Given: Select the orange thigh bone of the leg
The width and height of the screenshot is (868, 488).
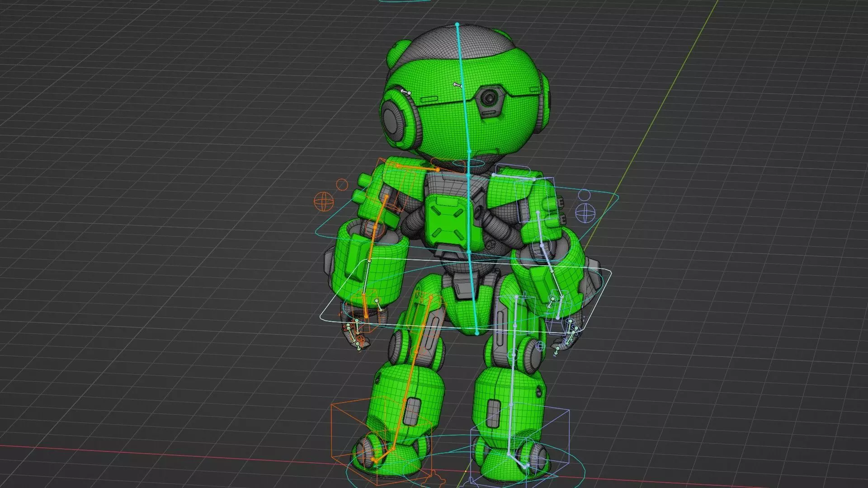Looking at the screenshot, I should click(x=423, y=324).
